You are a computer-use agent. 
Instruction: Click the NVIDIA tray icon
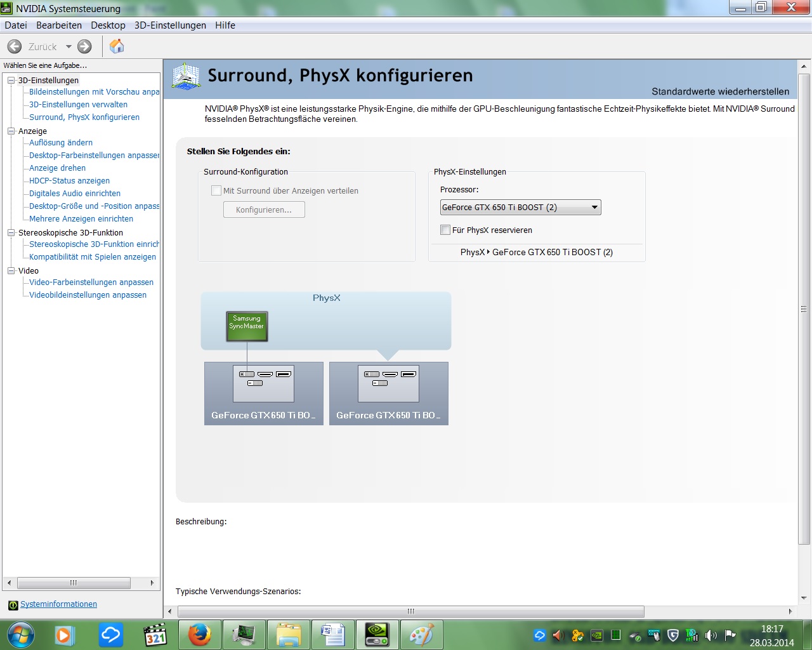tap(597, 635)
